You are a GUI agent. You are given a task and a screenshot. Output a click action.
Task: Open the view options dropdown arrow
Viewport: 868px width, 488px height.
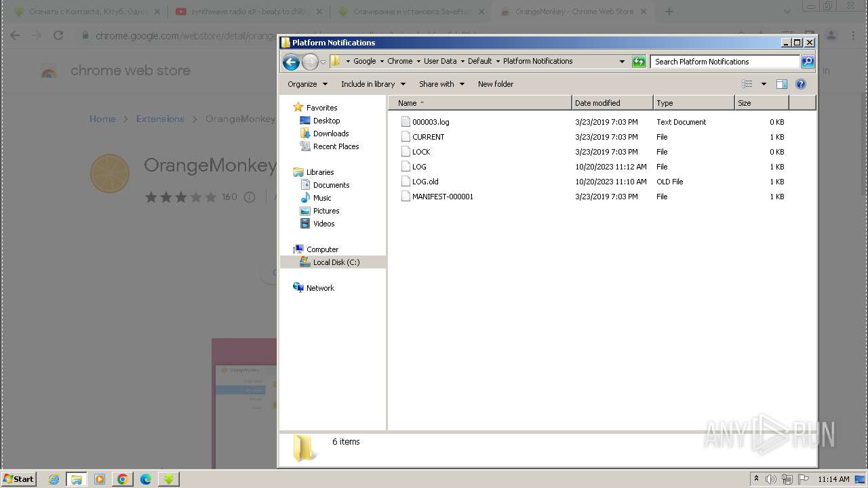764,84
